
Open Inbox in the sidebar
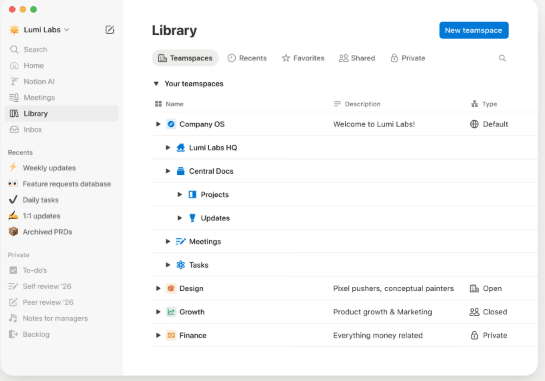coord(61,129)
